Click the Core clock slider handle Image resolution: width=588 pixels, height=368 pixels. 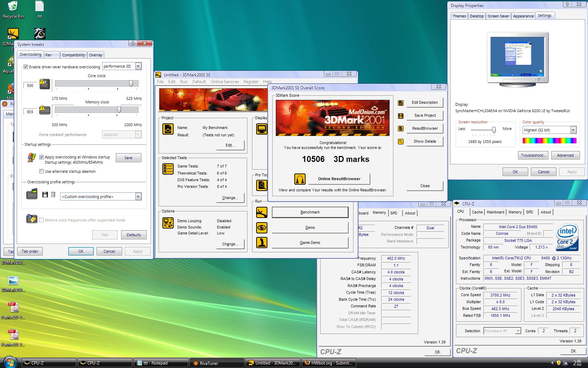coord(131,83)
